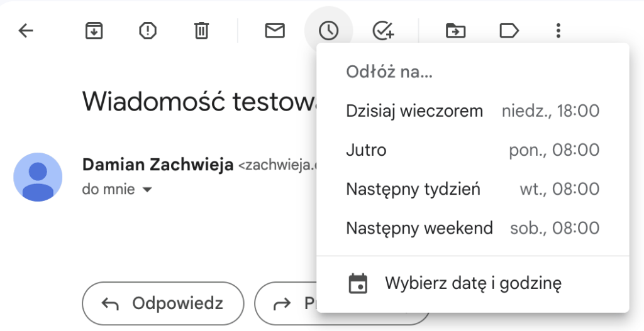The image size is (644, 331).
Task: Click the Odpowiedz reply button
Action: coord(163,303)
